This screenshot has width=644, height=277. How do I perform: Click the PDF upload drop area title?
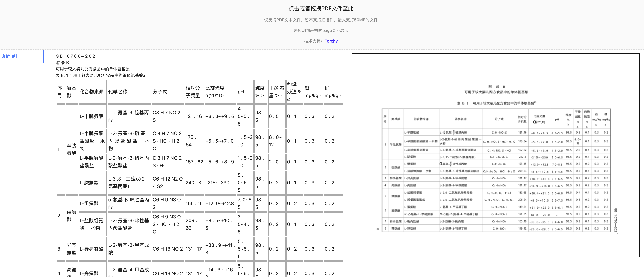click(x=321, y=9)
